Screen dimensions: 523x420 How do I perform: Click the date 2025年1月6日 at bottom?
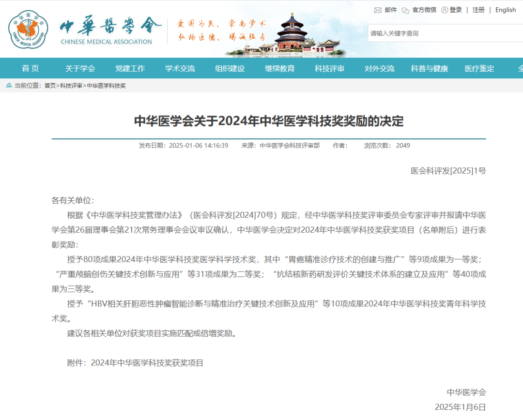(x=461, y=407)
